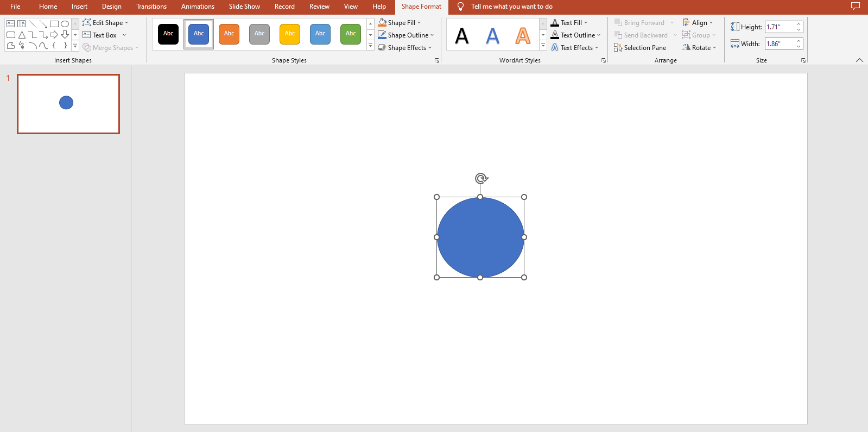
Task: Open the Size dialog launcher
Action: coord(803,60)
